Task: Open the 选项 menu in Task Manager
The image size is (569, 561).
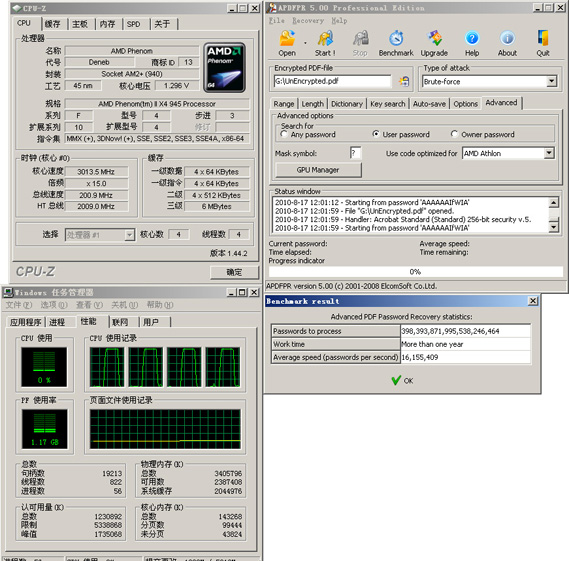Action: [x=54, y=305]
